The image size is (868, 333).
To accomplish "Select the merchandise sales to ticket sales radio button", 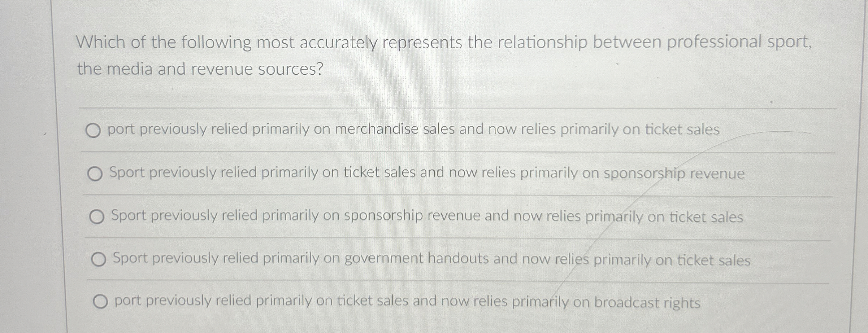I will (93, 131).
